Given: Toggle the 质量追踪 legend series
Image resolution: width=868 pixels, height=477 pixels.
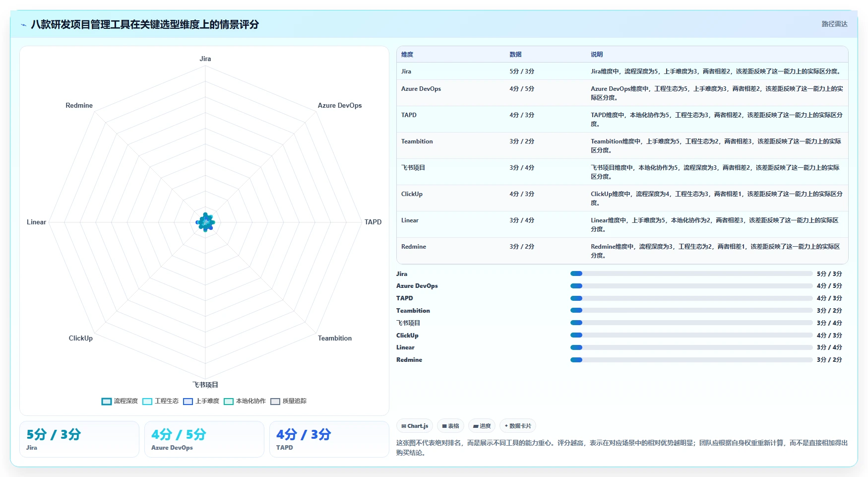Looking at the screenshot, I should [x=288, y=401].
